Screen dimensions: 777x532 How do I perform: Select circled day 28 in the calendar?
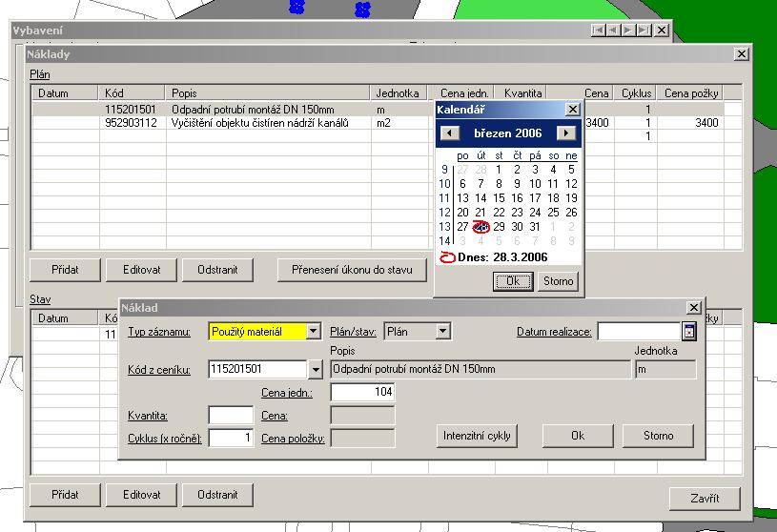pos(481,227)
